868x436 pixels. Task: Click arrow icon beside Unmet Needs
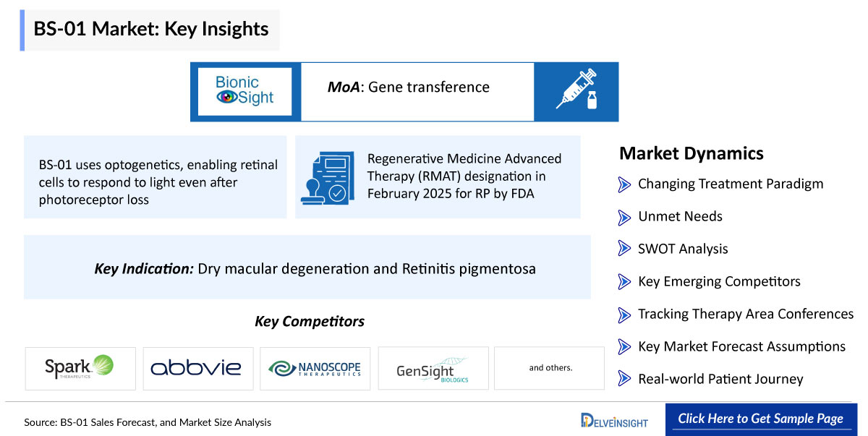point(625,217)
